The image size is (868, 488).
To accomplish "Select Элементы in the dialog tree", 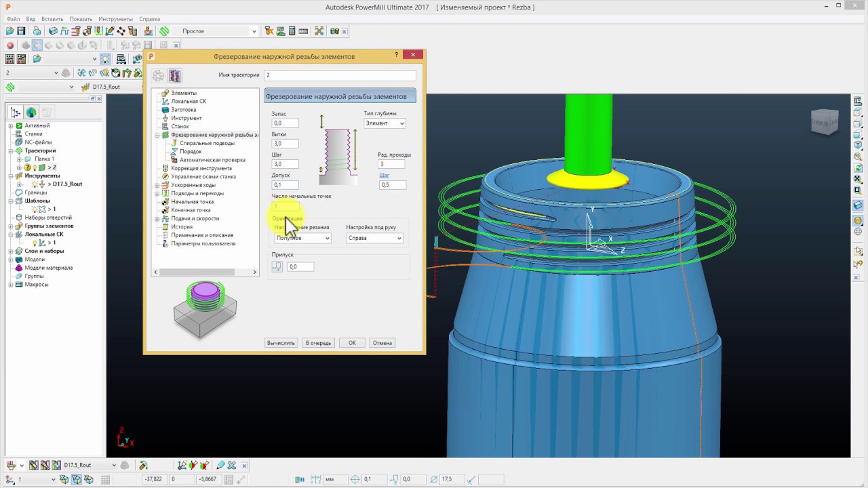I will pyautogui.click(x=184, y=93).
